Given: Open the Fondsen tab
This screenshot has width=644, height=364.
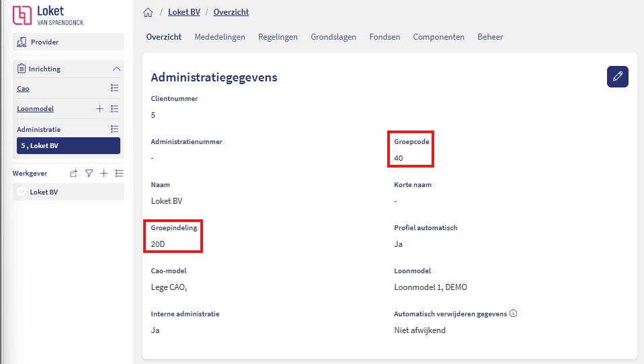Looking at the screenshot, I should click(x=385, y=37).
